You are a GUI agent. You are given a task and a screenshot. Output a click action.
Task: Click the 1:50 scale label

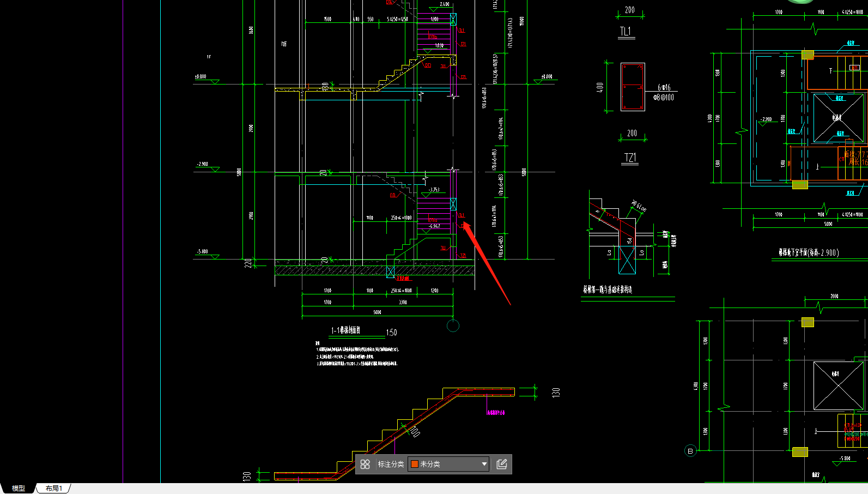coord(391,333)
